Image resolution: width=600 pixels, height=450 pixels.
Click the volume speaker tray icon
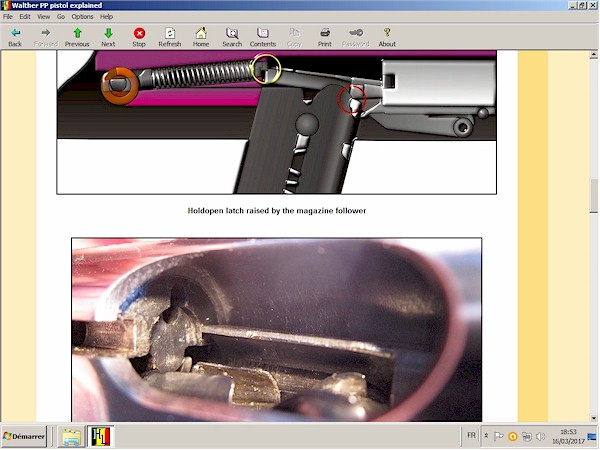point(540,436)
